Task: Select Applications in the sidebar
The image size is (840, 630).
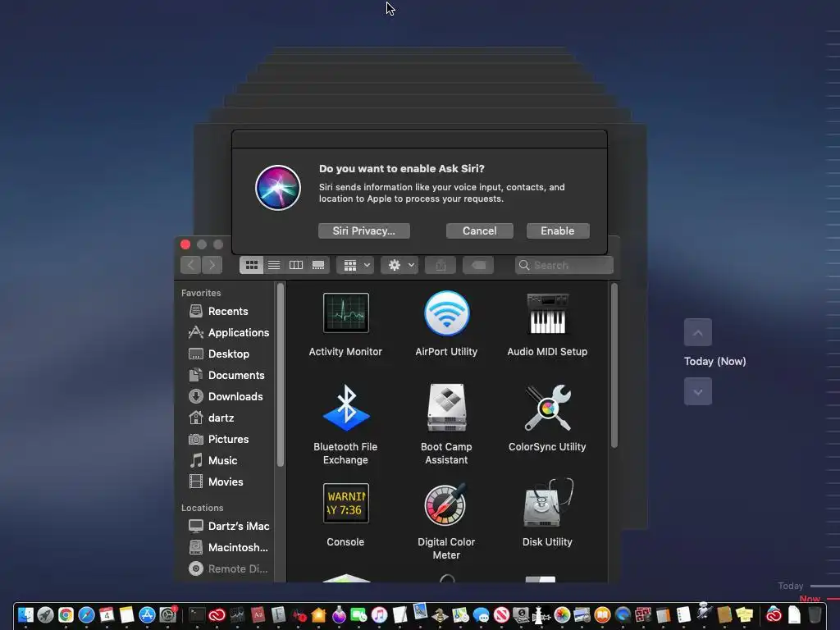Action: click(x=228, y=333)
